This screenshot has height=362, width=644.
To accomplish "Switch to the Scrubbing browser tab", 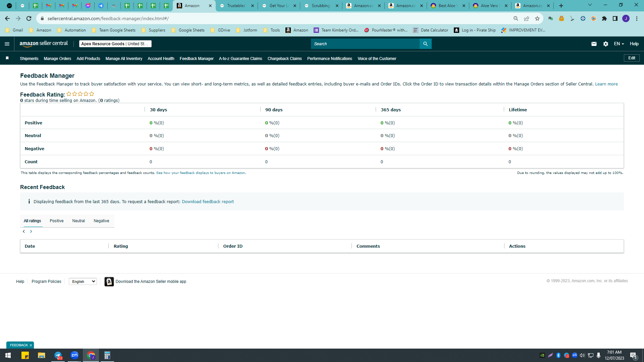I will pyautogui.click(x=321, y=6).
